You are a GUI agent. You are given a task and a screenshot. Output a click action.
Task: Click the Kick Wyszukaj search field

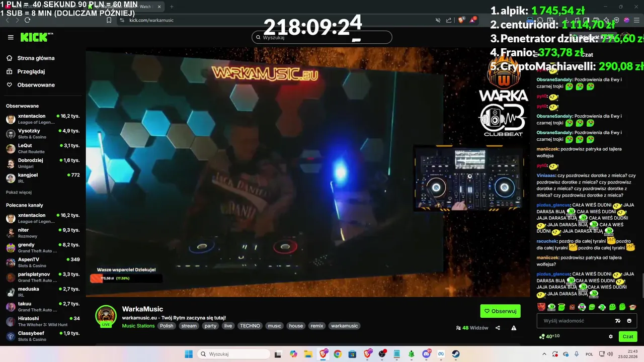pyautogui.click(x=322, y=37)
